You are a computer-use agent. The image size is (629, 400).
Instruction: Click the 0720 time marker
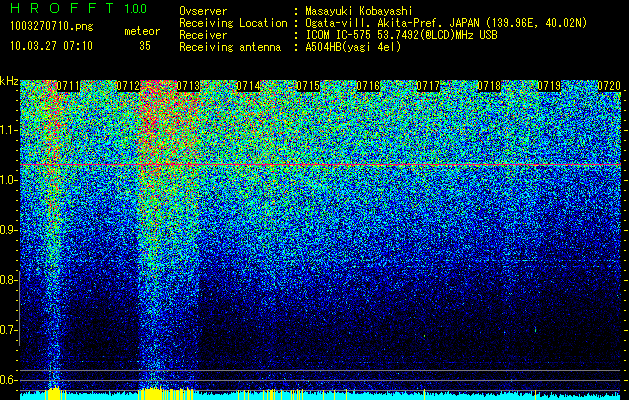coord(609,86)
